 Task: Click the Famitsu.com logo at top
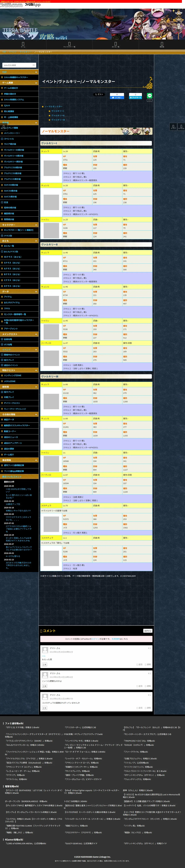[x=11, y=5]
